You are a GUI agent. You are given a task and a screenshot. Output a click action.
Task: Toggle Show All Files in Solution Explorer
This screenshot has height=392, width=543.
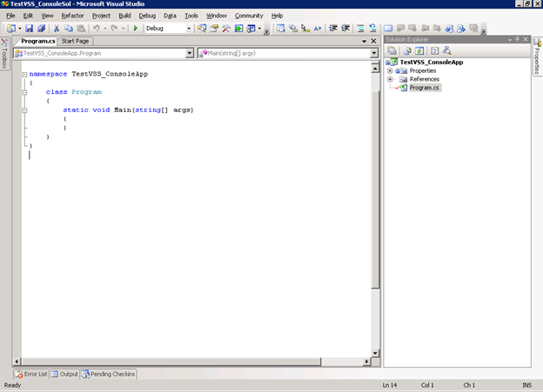click(x=407, y=51)
